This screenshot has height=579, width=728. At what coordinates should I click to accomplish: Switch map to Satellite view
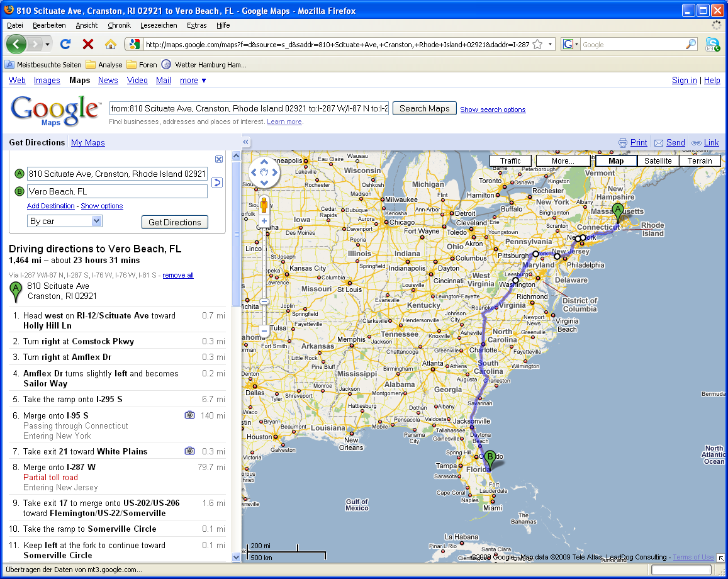(x=658, y=161)
